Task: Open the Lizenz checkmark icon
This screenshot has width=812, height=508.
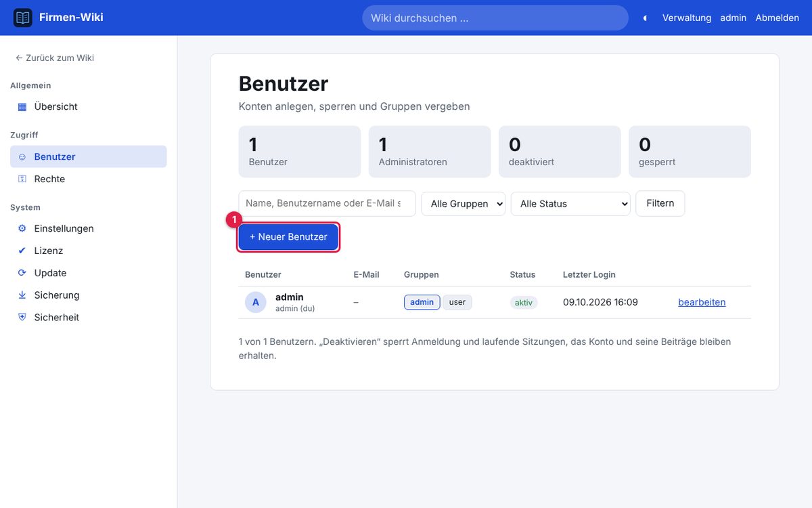Action: [22, 251]
